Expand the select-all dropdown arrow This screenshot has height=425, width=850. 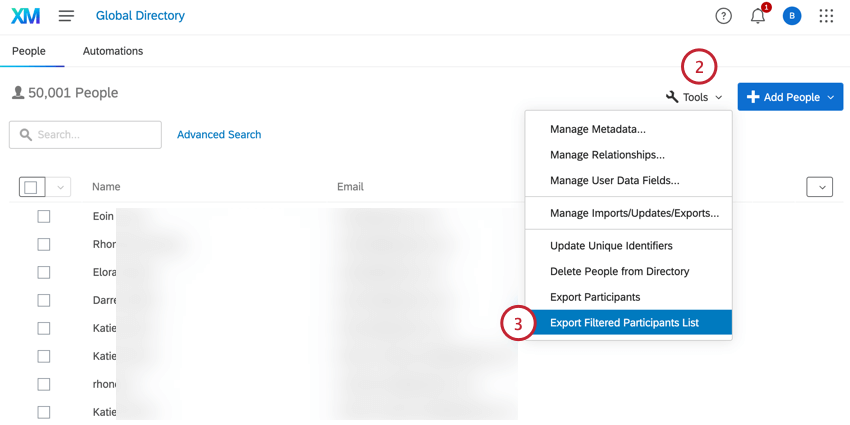pos(60,187)
